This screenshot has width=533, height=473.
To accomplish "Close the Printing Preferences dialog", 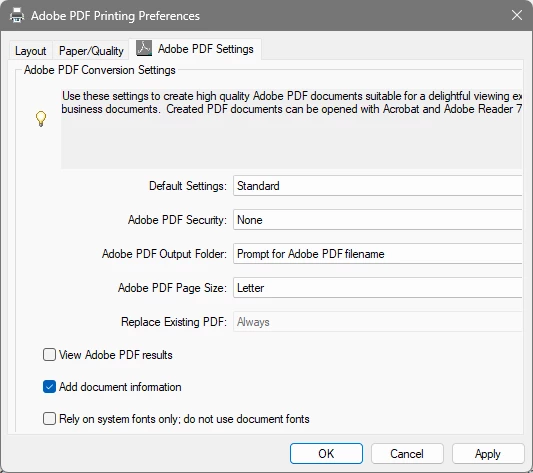I will point(517,15).
